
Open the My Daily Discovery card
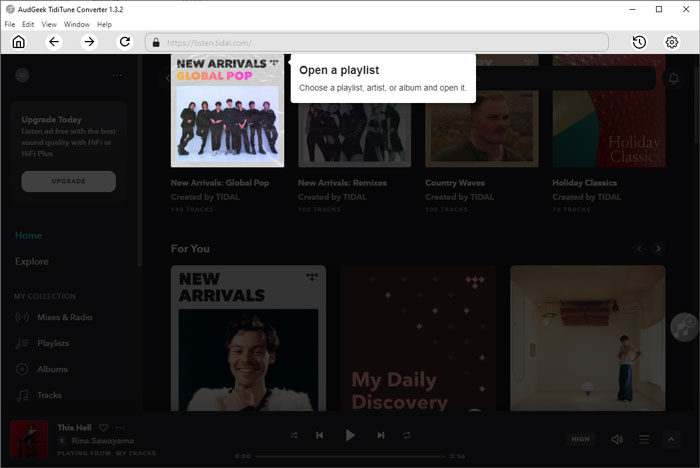[x=418, y=338]
